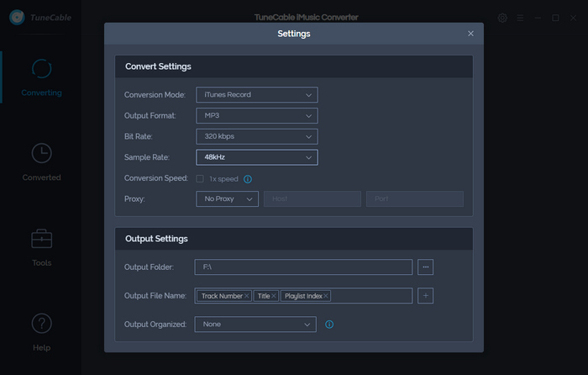588x375 pixels.
Task: Minimize the TuneCable window
Action: tap(538, 18)
